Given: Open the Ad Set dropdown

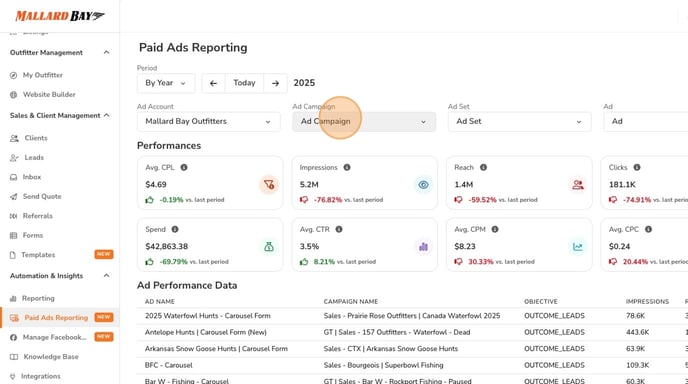Looking at the screenshot, I should tap(520, 122).
